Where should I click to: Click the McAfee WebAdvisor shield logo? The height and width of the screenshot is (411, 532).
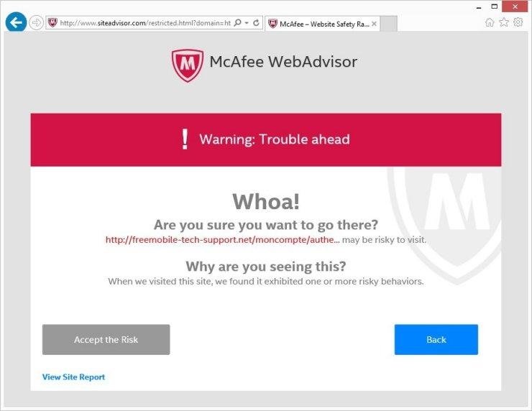(x=188, y=65)
